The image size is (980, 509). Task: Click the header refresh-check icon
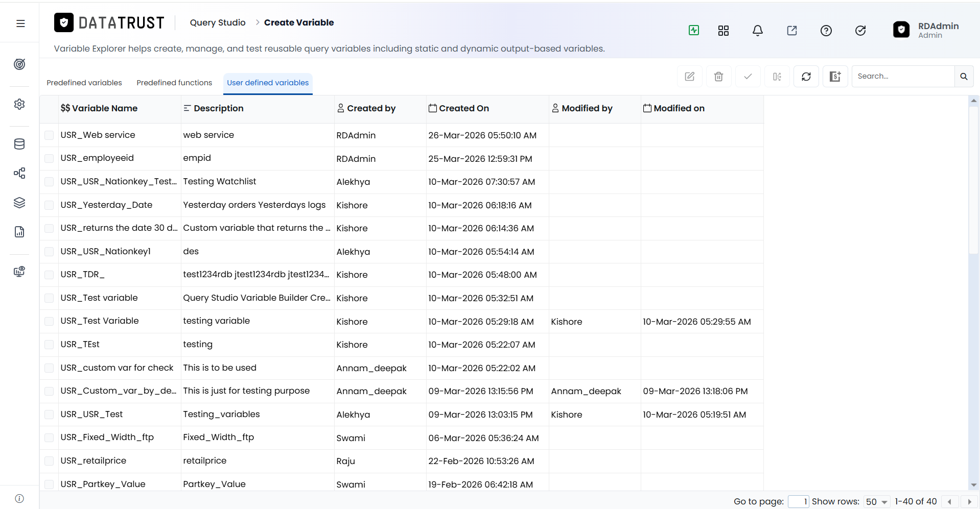point(860,31)
